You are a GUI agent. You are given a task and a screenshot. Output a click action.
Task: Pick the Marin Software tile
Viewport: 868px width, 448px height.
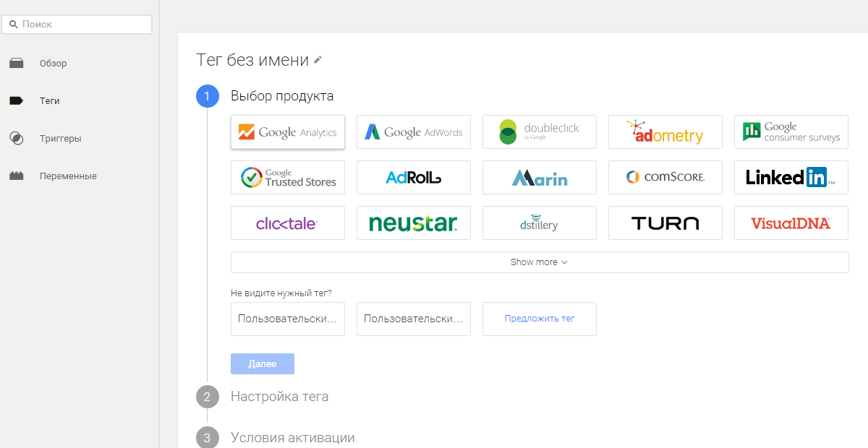[x=539, y=177]
